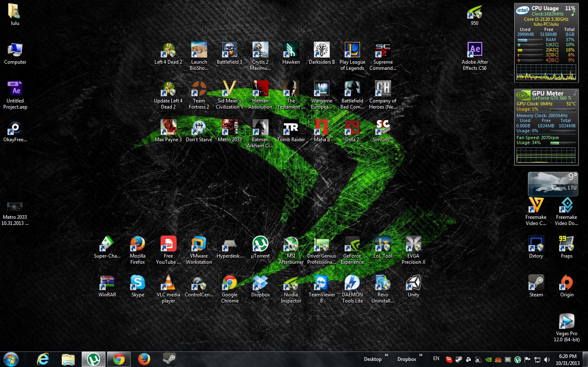Open Dropbox desktop shortcut icon
Viewport: 588px width, 367px height.
click(260, 286)
